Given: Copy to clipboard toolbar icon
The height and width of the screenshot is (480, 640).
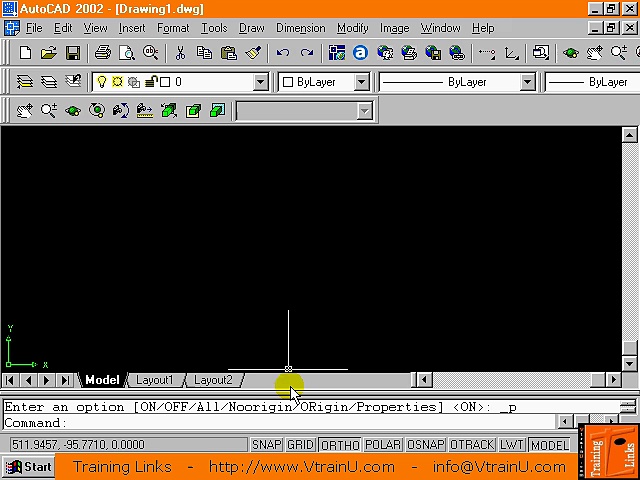Looking at the screenshot, I should coord(204,53).
